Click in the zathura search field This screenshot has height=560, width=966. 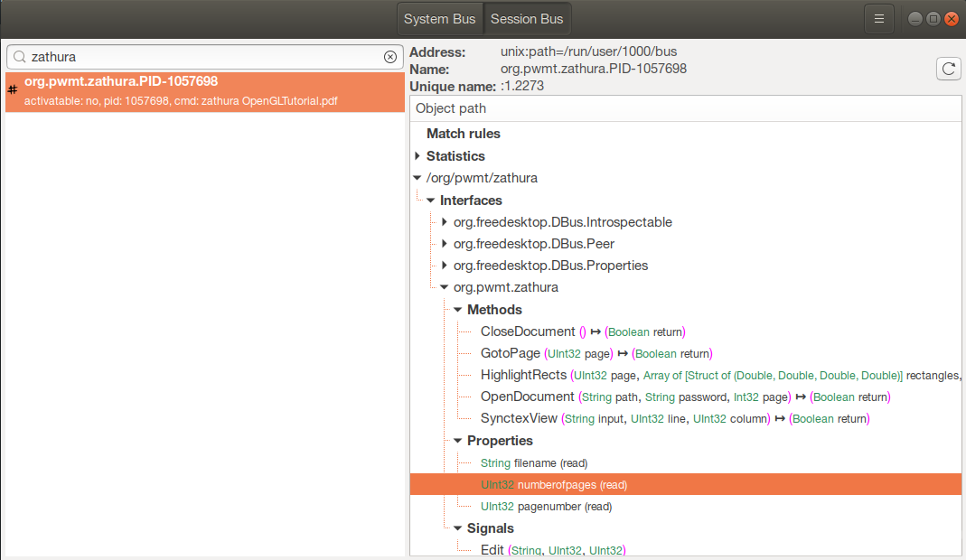(x=204, y=57)
